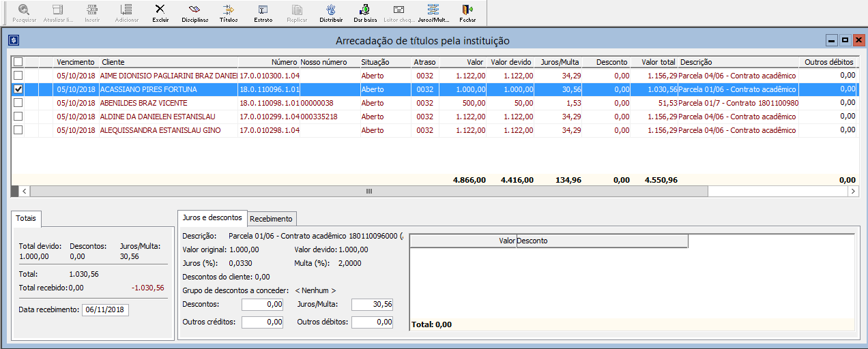Toggle the select-all checkbox in table header
Image resolution: width=868 pixels, height=349 pixels.
tap(18, 62)
